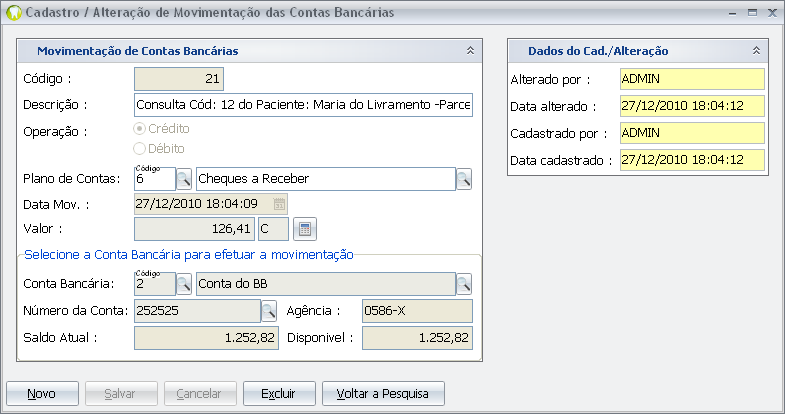Click the Cheques a Receber field
785x414 pixels.
coord(326,179)
